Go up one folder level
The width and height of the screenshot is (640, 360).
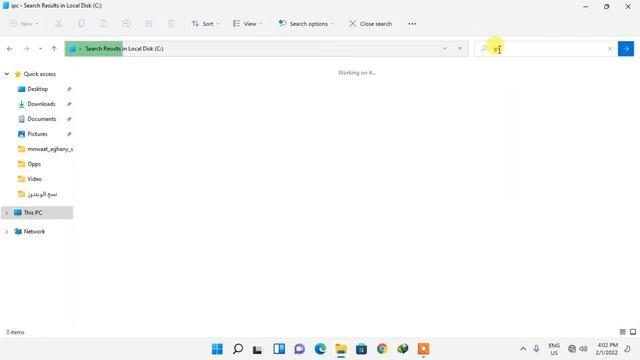tap(54, 49)
